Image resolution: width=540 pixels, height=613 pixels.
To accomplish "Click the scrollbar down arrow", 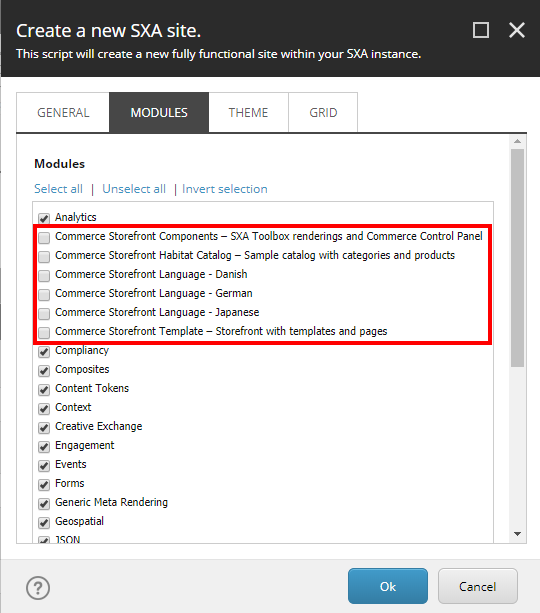I will click(517, 534).
